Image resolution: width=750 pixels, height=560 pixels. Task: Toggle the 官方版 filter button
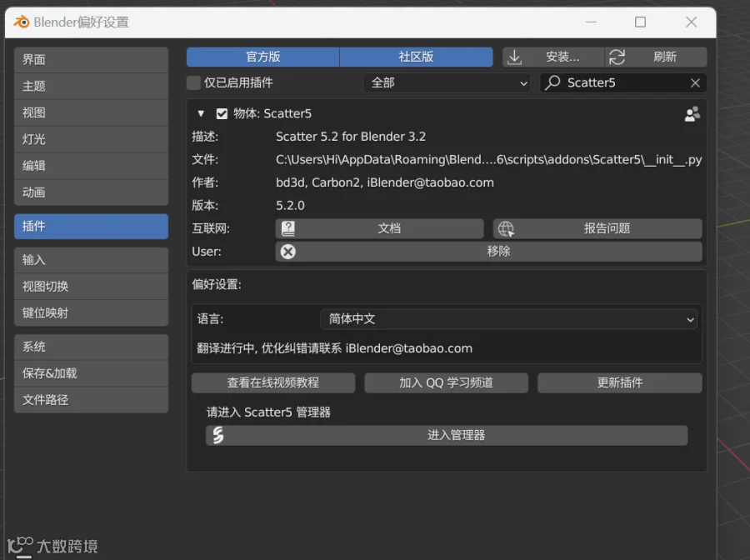[x=262, y=57]
